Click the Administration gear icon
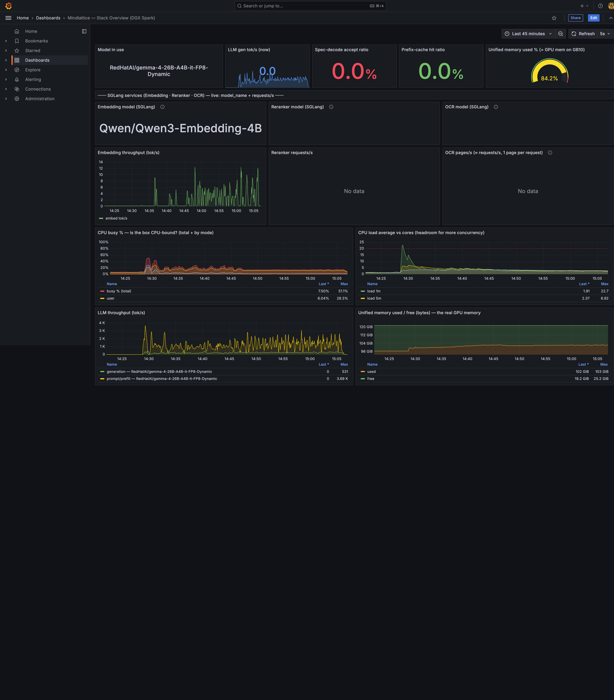Image resolution: width=614 pixels, height=700 pixels. point(17,99)
